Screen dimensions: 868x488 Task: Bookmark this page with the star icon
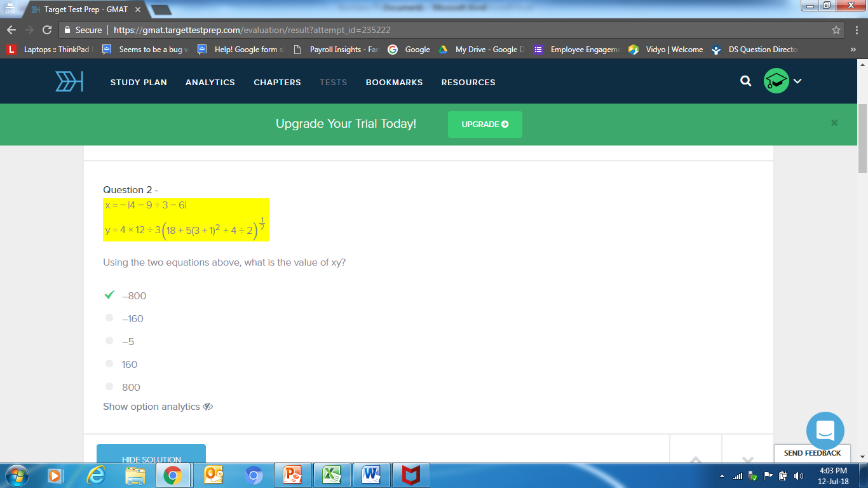pos(836,30)
